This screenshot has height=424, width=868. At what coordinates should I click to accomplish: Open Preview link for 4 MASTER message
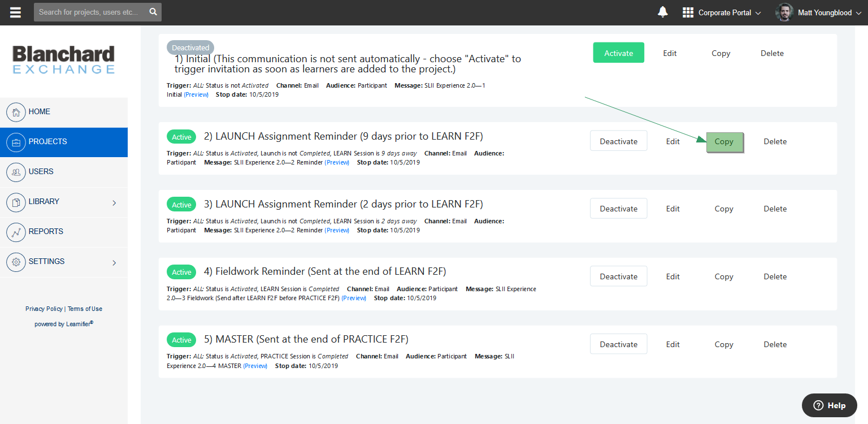point(255,366)
